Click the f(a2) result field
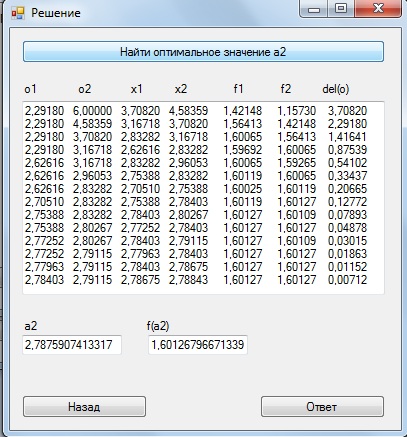 point(198,345)
